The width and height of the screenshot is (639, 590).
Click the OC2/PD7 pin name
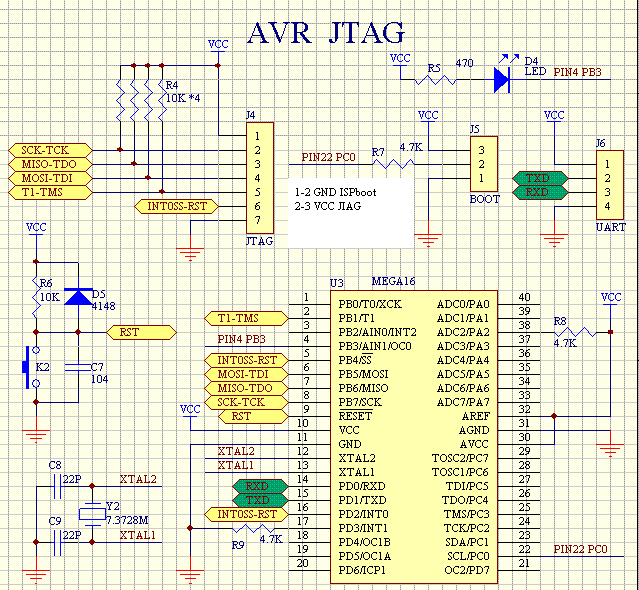coord(467,570)
